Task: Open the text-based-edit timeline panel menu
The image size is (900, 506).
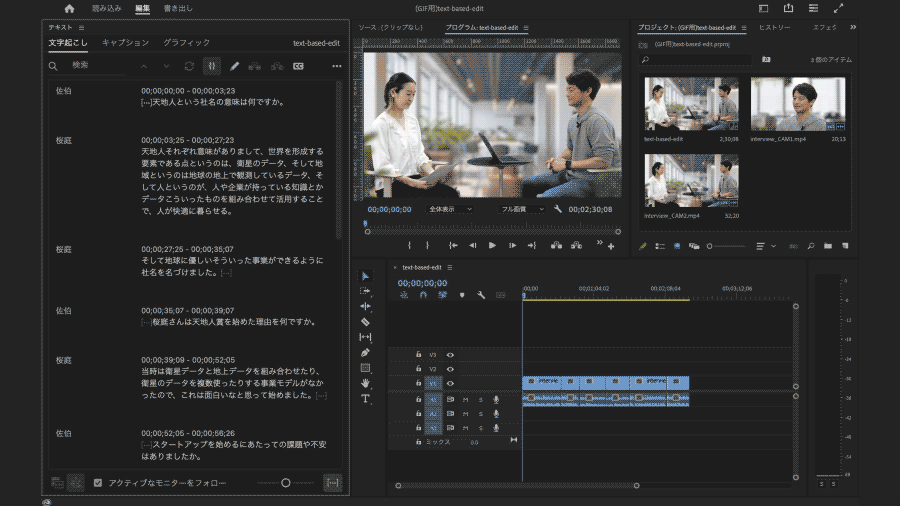Action: (449, 267)
